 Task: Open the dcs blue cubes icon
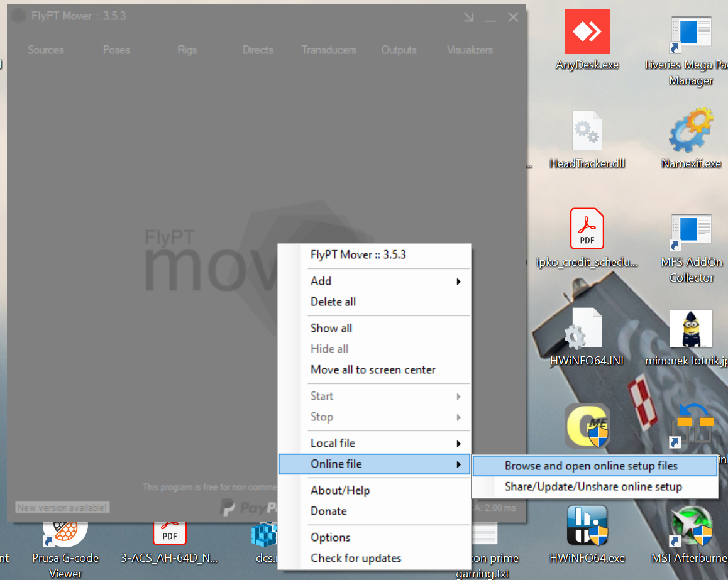[263, 534]
